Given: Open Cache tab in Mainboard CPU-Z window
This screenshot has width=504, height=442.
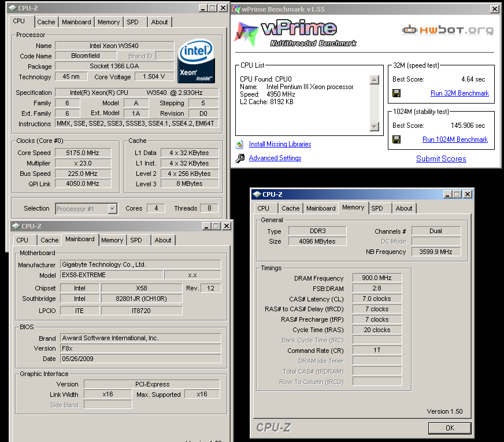Looking at the screenshot, I should click(50, 240).
